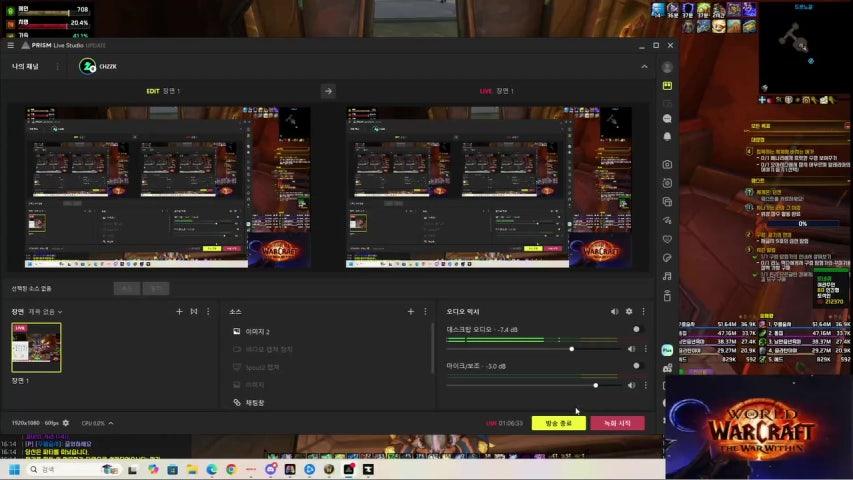Open the remote control icon in sidebar
The width and height of the screenshot is (853, 480).
pos(667,296)
